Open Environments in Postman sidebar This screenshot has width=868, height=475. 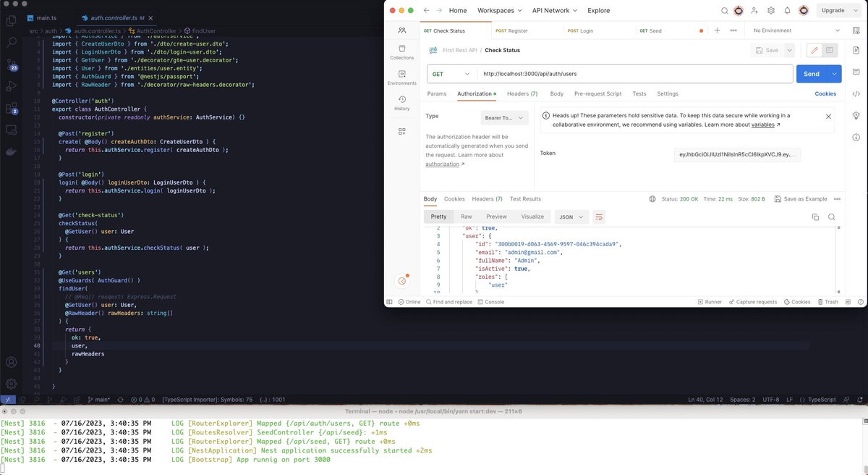point(402,77)
